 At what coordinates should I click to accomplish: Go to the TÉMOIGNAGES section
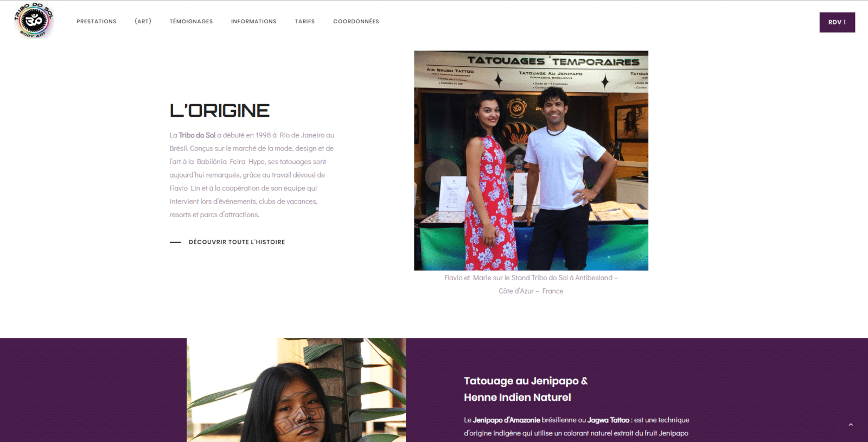coord(192,22)
